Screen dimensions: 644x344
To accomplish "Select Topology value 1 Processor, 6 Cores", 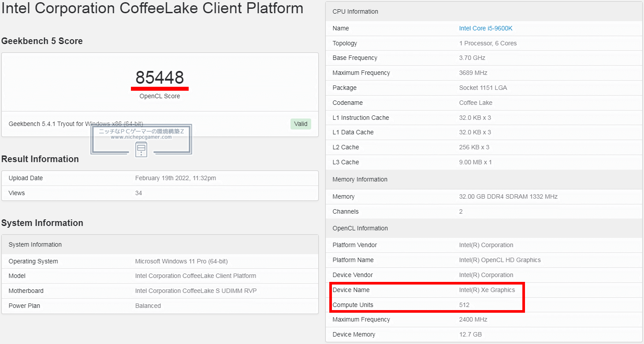I will (x=488, y=43).
